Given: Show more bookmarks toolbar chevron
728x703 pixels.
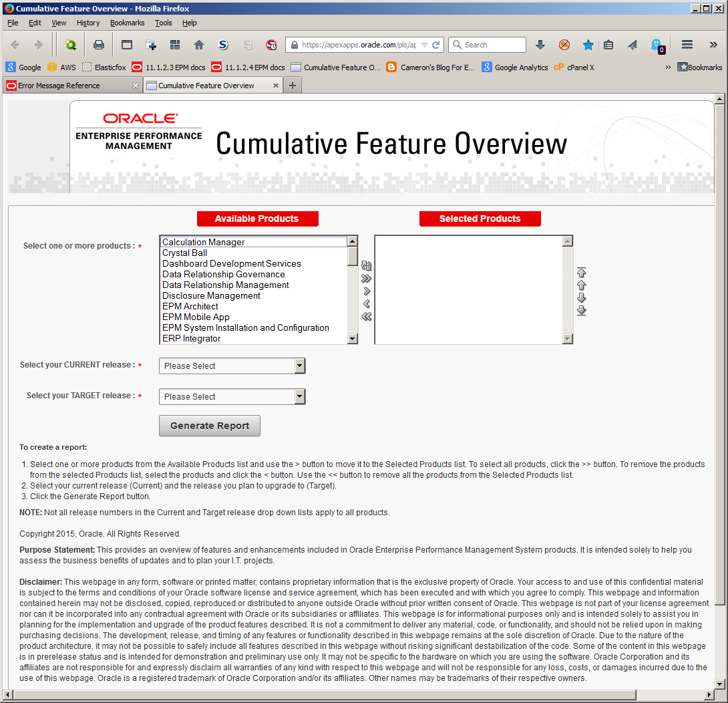Looking at the screenshot, I should [x=668, y=67].
